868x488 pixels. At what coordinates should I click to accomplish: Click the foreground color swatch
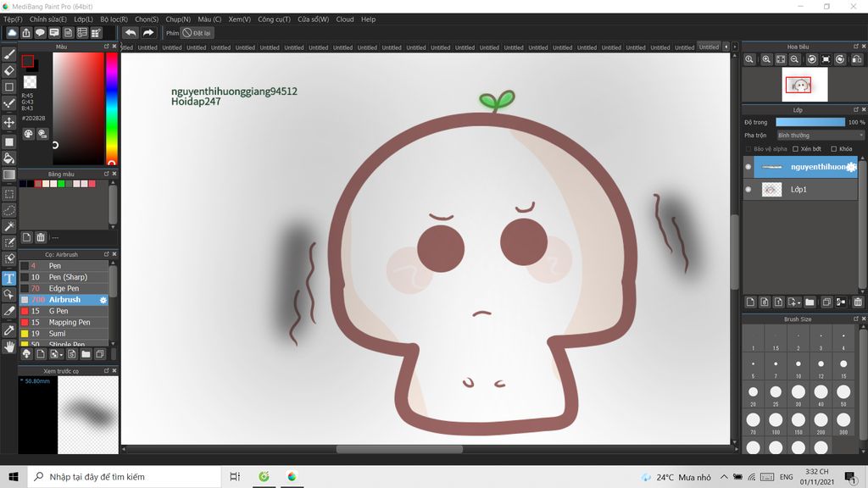tap(27, 61)
